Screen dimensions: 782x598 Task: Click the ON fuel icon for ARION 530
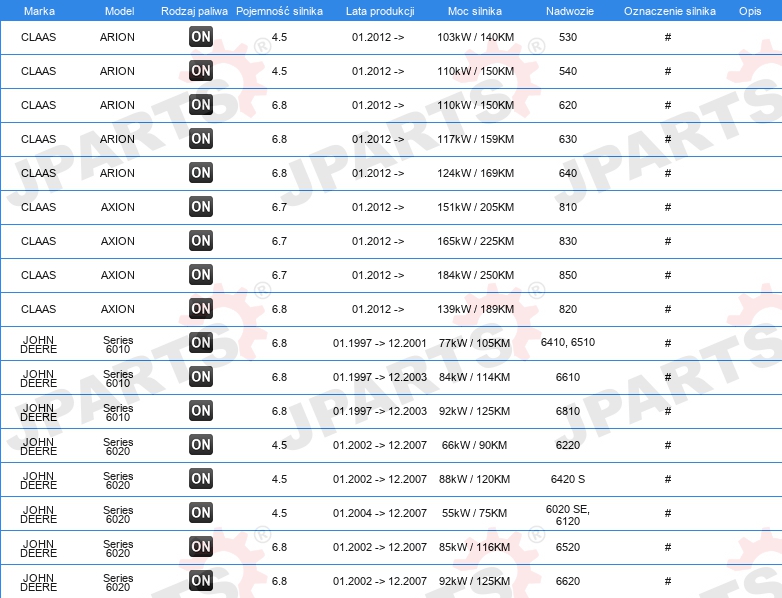coord(201,37)
